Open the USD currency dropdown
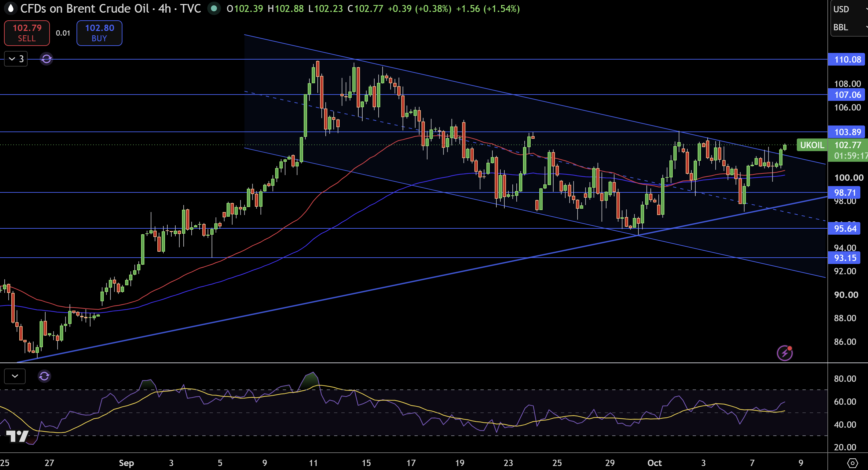The height and width of the screenshot is (470, 868). pos(849,9)
